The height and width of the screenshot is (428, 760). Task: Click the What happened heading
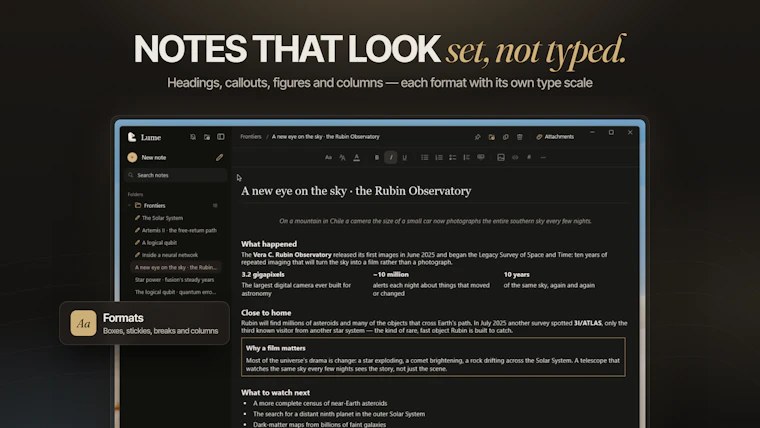pyautogui.click(x=269, y=244)
